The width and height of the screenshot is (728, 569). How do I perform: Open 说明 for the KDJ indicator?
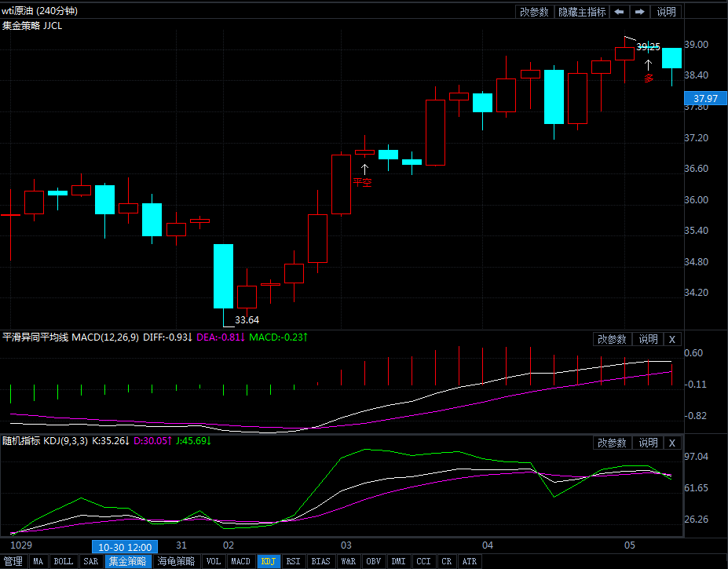(x=648, y=443)
